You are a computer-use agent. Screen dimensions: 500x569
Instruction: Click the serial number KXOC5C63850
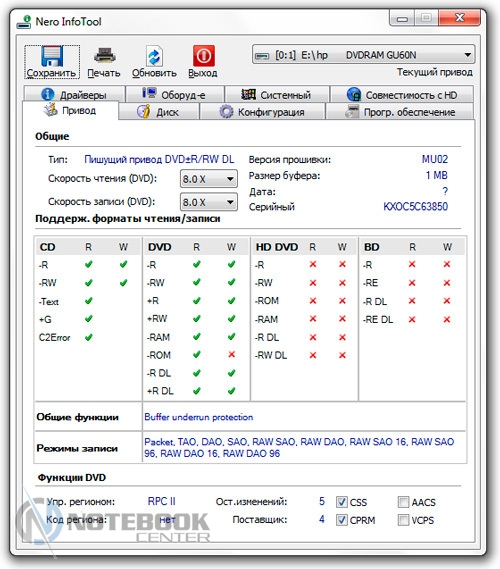pyautogui.click(x=415, y=206)
